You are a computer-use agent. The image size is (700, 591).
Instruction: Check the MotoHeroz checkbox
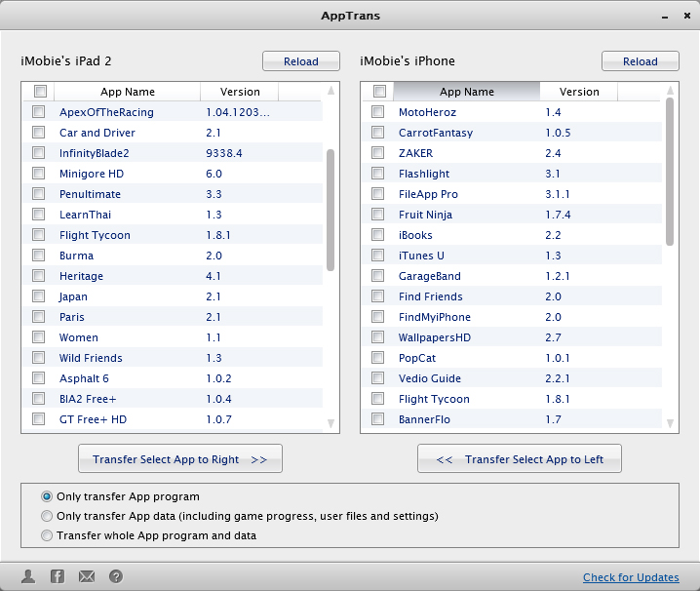(x=377, y=112)
